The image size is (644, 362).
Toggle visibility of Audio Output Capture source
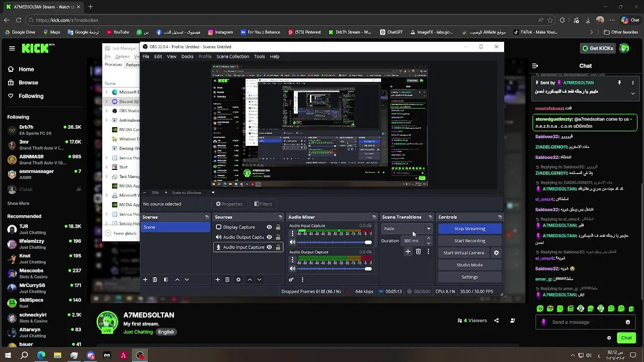point(269,237)
